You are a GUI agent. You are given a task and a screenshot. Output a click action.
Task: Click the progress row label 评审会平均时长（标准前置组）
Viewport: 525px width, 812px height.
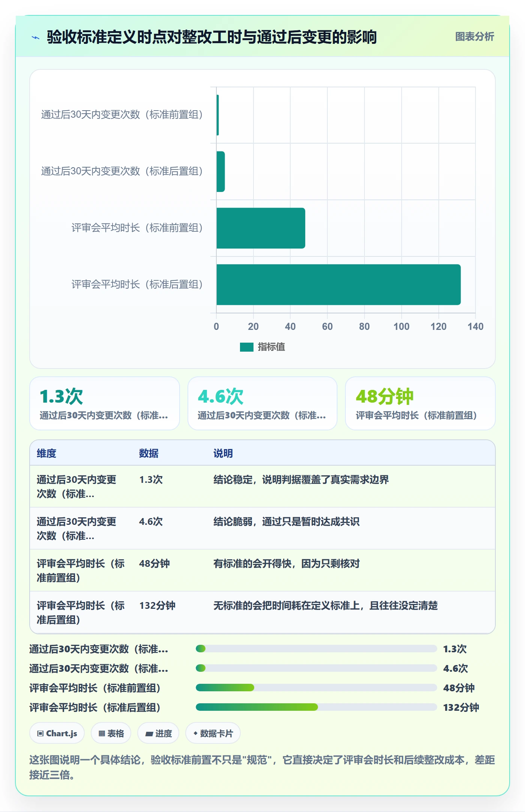[95, 688]
